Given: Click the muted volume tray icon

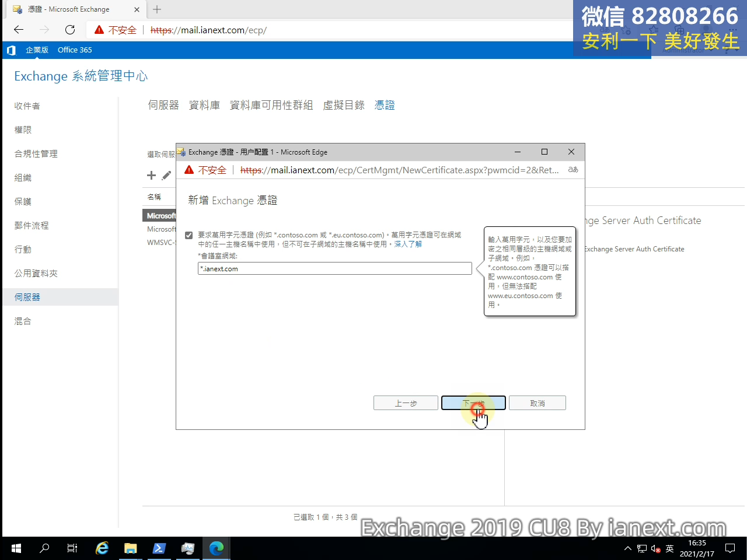Looking at the screenshot, I should pyautogui.click(x=655, y=548).
